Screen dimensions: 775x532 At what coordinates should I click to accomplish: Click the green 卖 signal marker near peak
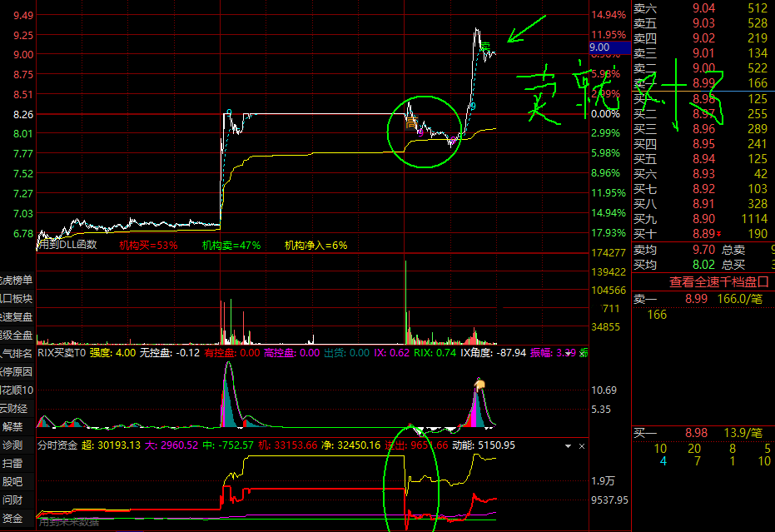coord(485,47)
